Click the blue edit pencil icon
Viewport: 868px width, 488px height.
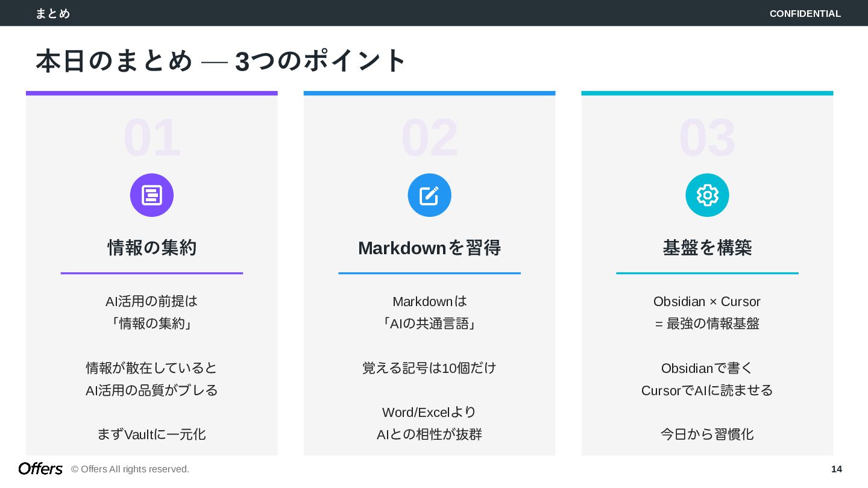coord(429,195)
